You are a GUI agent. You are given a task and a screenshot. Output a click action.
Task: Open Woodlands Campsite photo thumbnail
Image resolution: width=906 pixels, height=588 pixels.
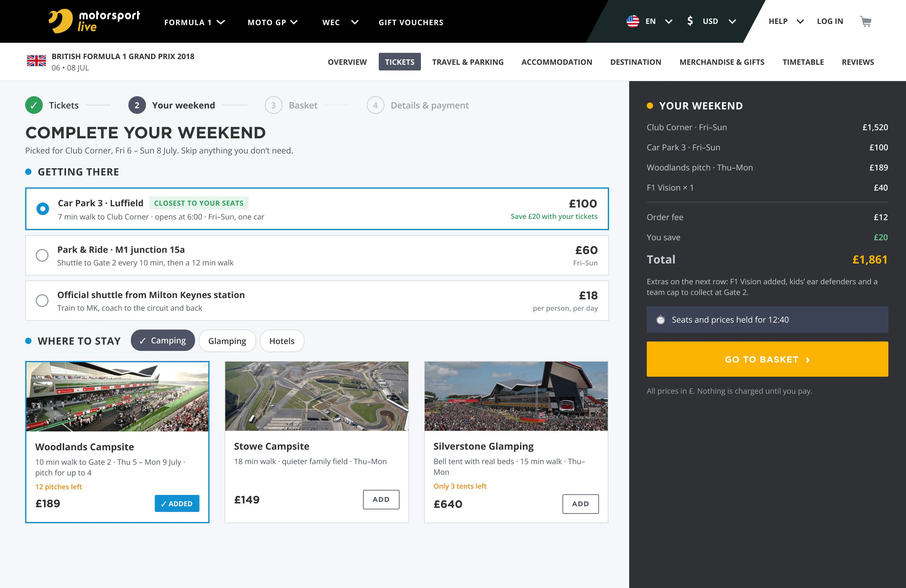pos(117,397)
